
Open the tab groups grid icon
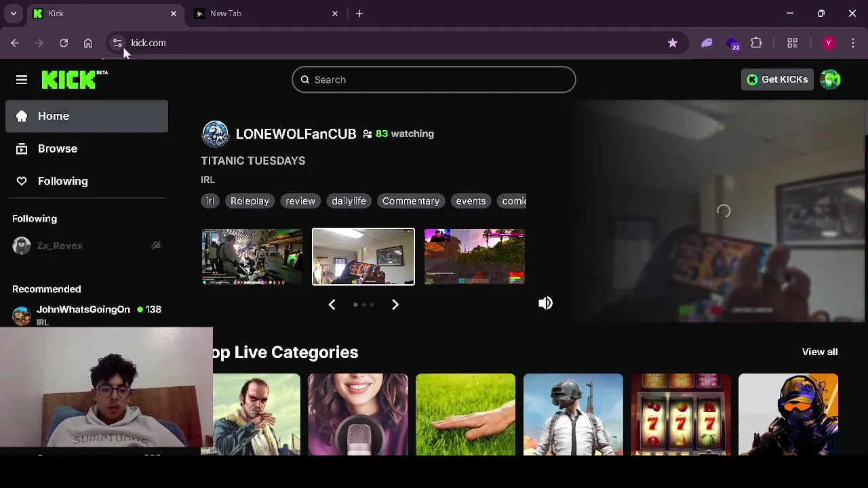click(792, 43)
